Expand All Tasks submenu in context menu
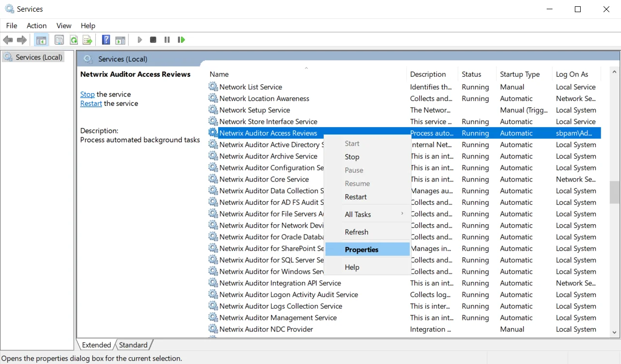Viewport: 621px width, 364px height. click(x=367, y=214)
